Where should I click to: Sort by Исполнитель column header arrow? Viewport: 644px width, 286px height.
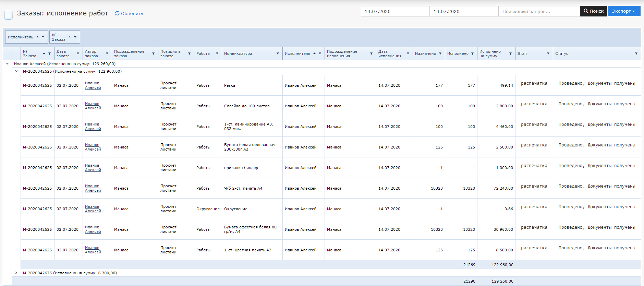click(315, 53)
